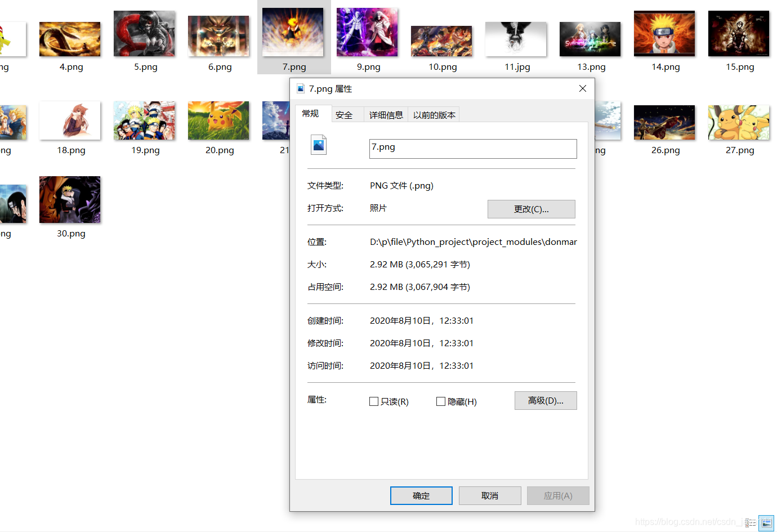Select the 26.png thumbnail image
This screenshot has width=777, height=532.
point(664,123)
